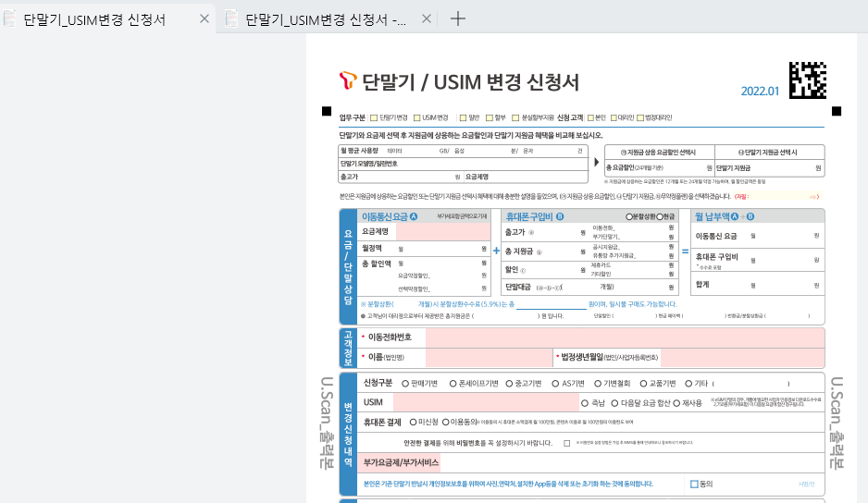Viewport: 868px width, 503px height.
Task: Select the 현금 radio option
Action: [659, 217]
